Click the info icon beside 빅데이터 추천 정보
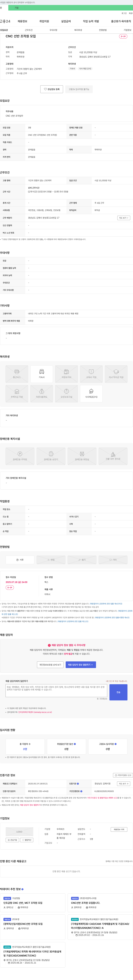 (x=22, y=889)
